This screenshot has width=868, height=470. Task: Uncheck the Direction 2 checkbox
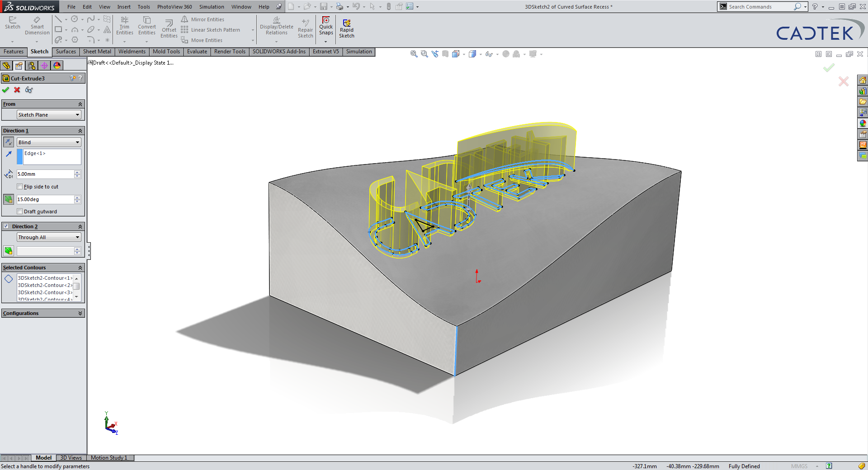point(5,226)
